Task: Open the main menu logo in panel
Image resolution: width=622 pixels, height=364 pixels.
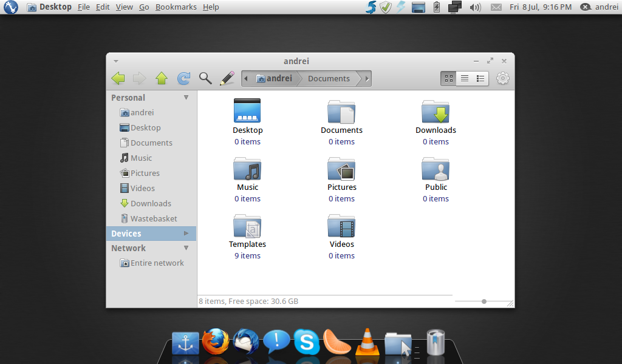Action: pyautogui.click(x=11, y=7)
